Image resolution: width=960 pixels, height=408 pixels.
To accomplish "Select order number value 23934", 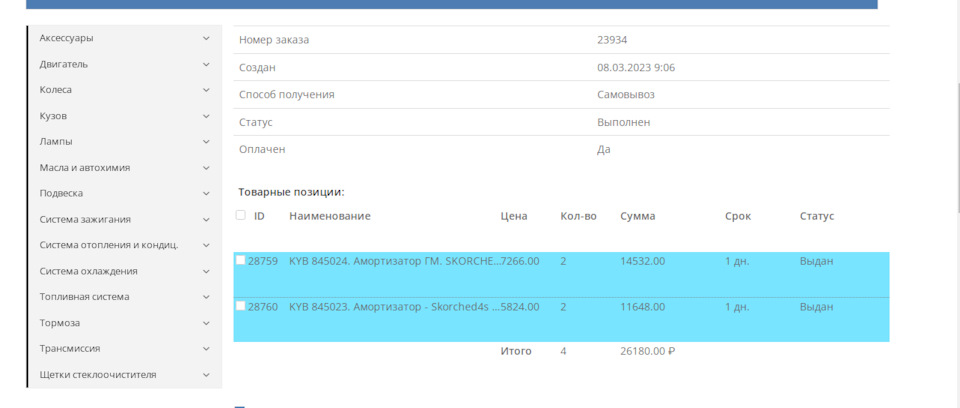I will (x=612, y=40).
